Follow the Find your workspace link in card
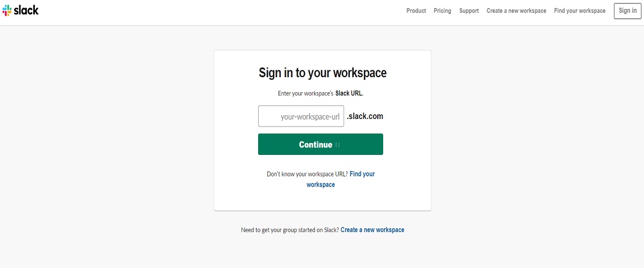Viewport: 644px width, 268px height. (x=362, y=174)
